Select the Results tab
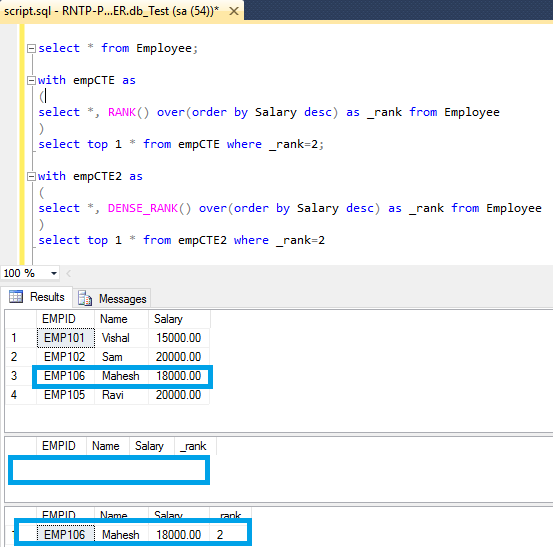 pyautogui.click(x=37, y=297)
